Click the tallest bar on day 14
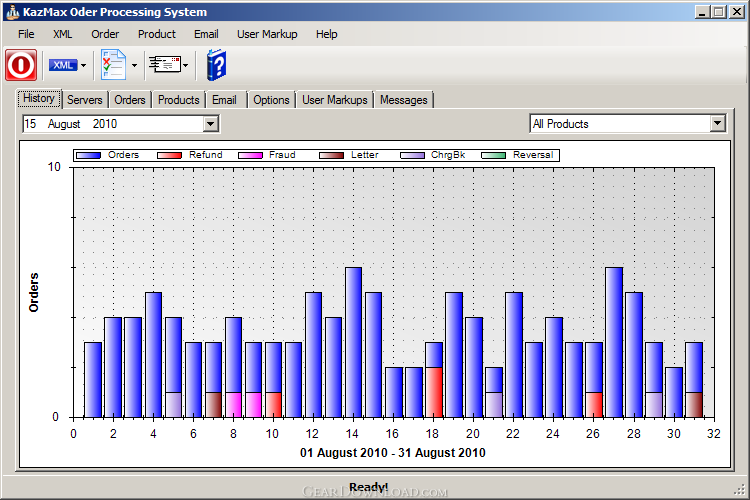Viewport: 750px width, 500px height. click(353, 342)
